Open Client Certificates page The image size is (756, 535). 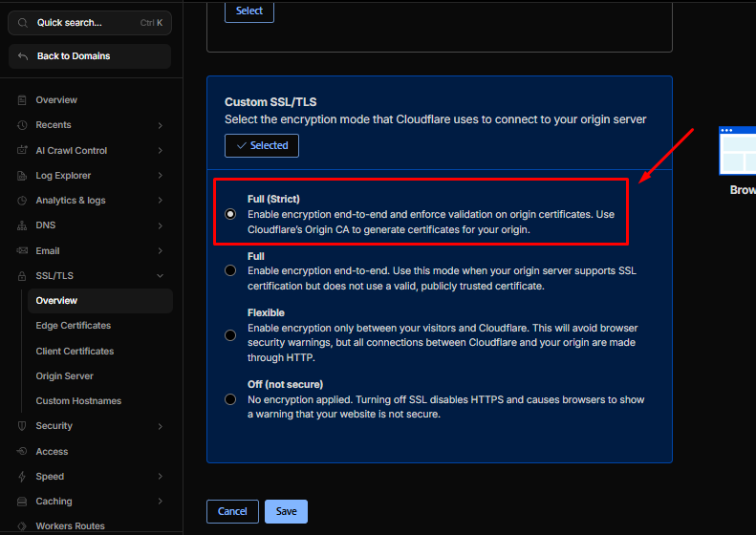pos(75,351)
